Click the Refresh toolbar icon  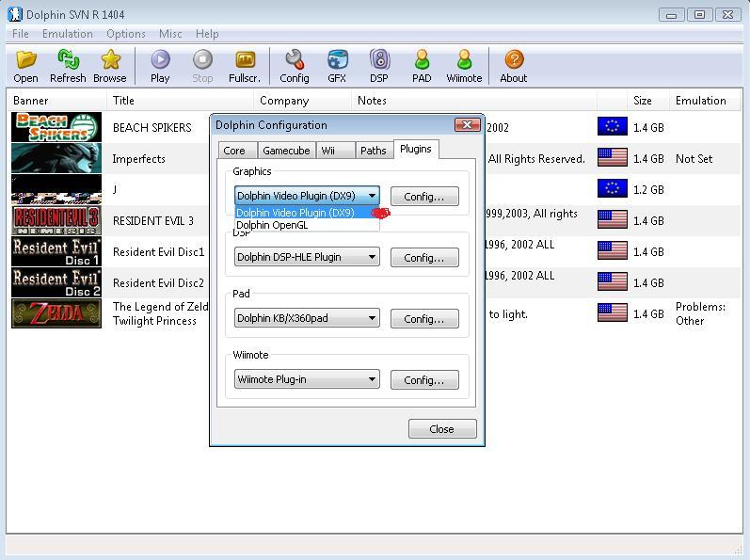point(68,60)
